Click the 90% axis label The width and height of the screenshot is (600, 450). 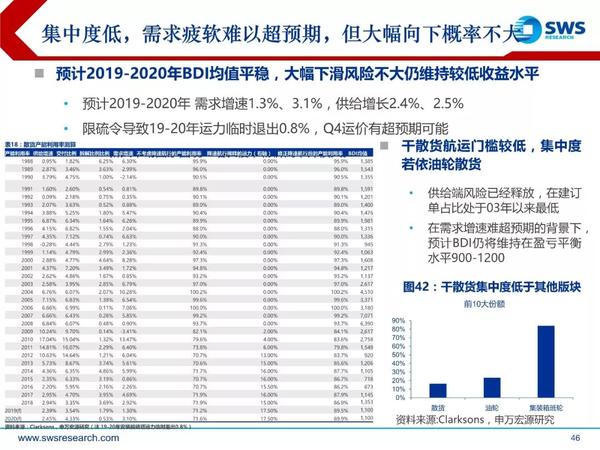point(398,321)
